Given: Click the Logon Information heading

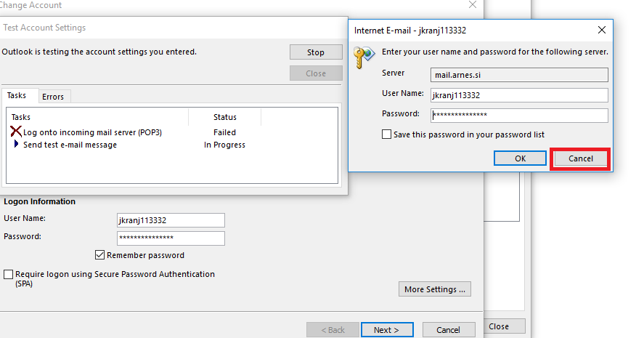Looking at the screenshot, I should [x=40, y=201].
